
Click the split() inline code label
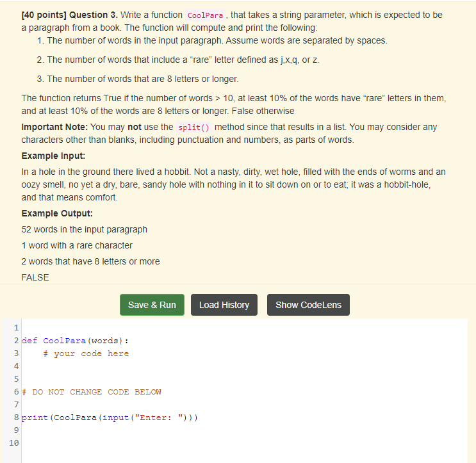(193, 127)
